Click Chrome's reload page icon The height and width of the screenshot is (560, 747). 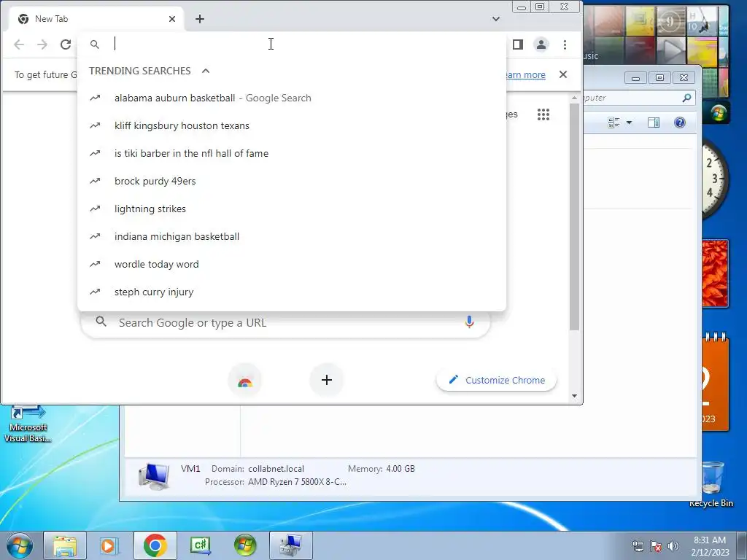[x=66, y=44]
